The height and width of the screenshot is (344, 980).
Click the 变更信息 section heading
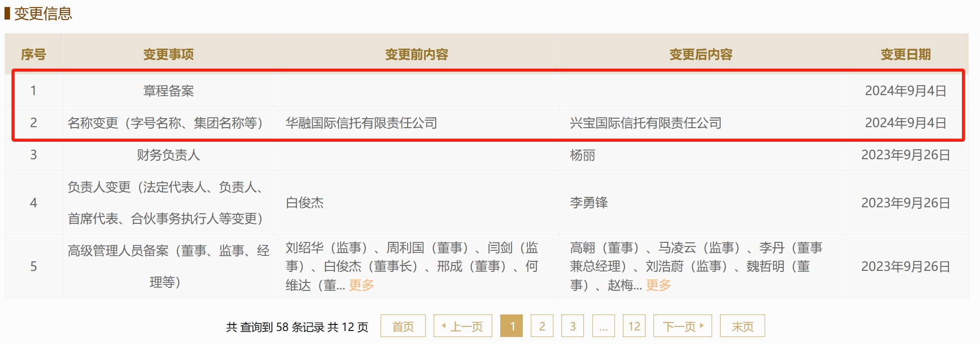pyautogui.click(x=43, y=14)
